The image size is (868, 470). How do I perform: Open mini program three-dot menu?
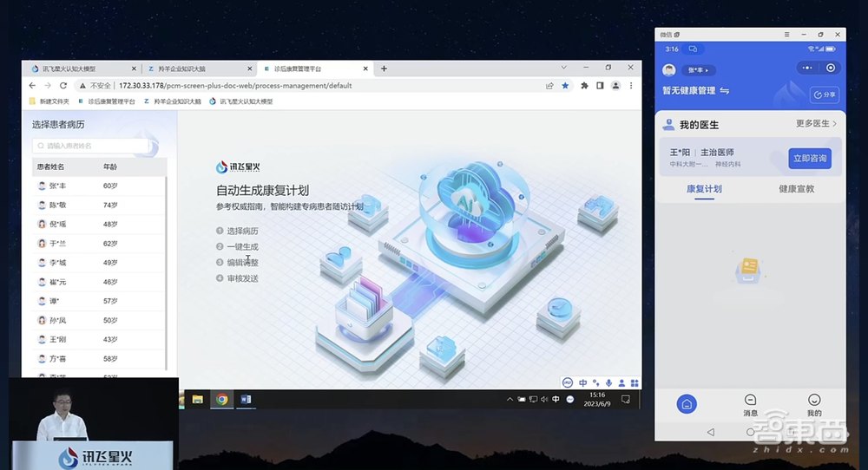pos(807,68)
